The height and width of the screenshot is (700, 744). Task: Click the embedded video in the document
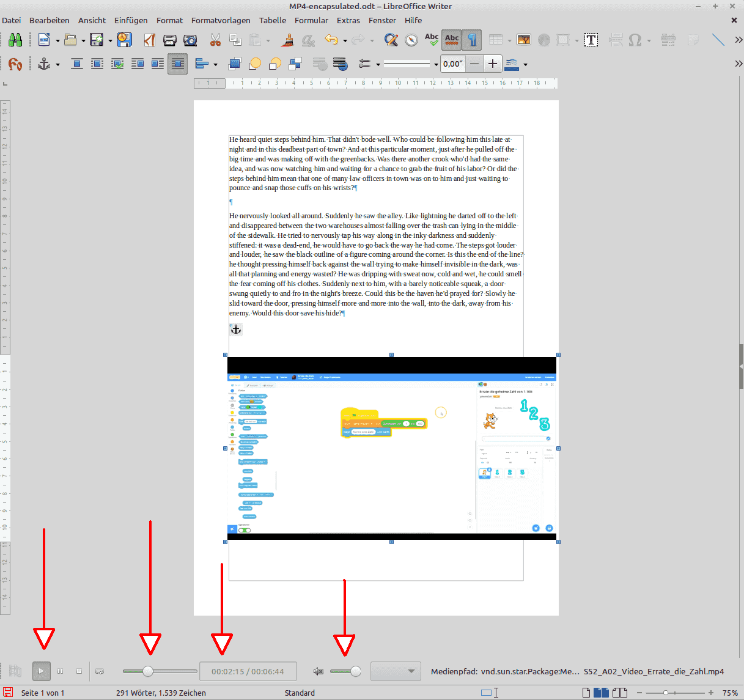(x=391, y=448)
